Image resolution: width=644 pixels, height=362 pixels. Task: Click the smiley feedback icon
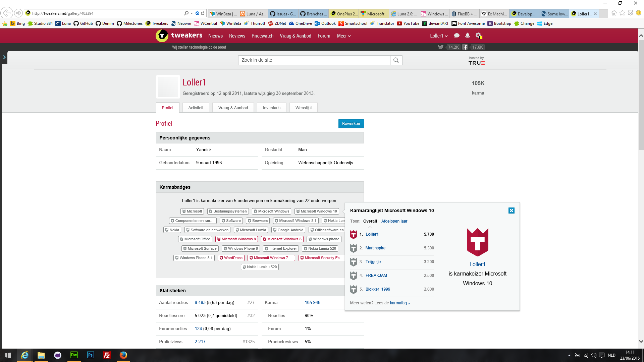(x=639, y=13)
